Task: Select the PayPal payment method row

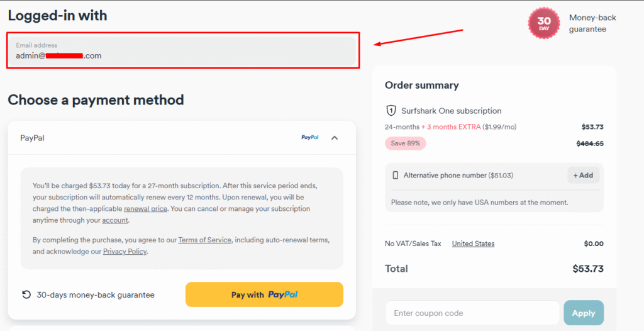Action: click(157, 137)
